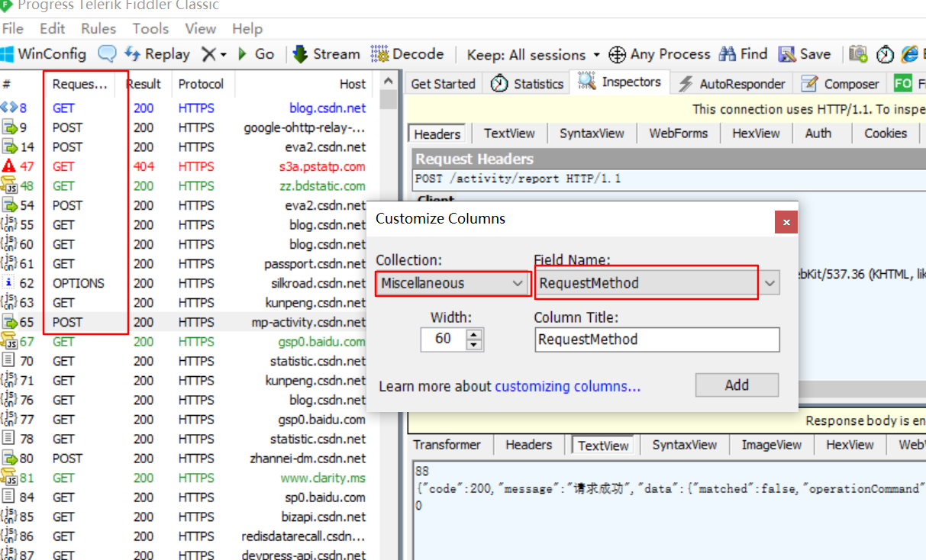926x560 pixels.
Task: Select the request SyntaxView tab
Action: coord(592,134)
